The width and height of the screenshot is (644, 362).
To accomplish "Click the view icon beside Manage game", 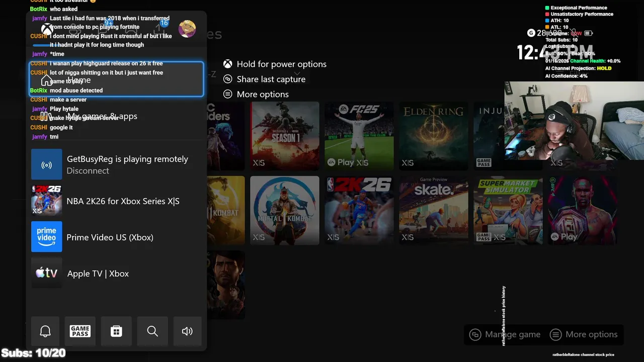I will (x=475, y=334).
